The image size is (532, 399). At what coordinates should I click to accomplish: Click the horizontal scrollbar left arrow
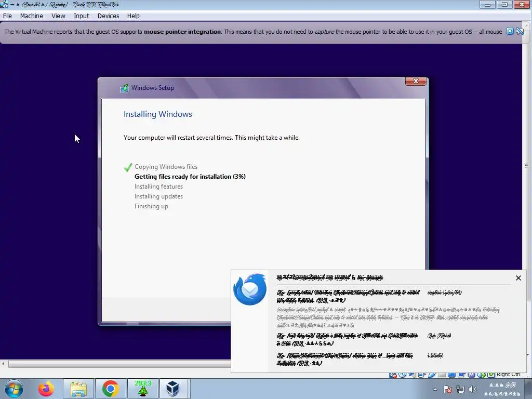click(3, 364)
